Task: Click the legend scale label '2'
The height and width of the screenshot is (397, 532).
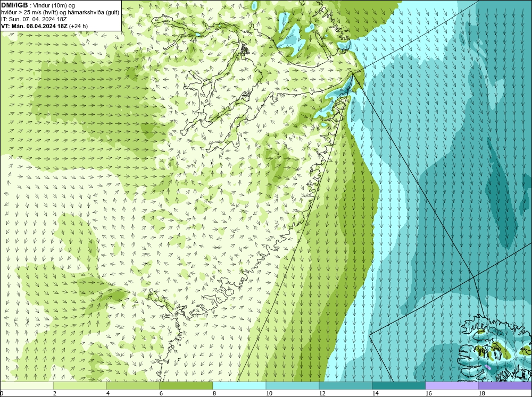Action: 55,393
